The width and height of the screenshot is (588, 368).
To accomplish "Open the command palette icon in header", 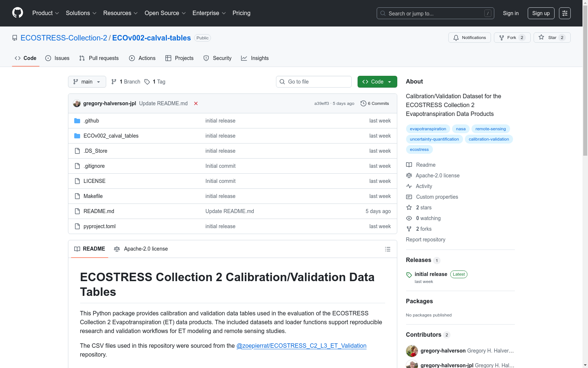I will (x=565, y=13).
